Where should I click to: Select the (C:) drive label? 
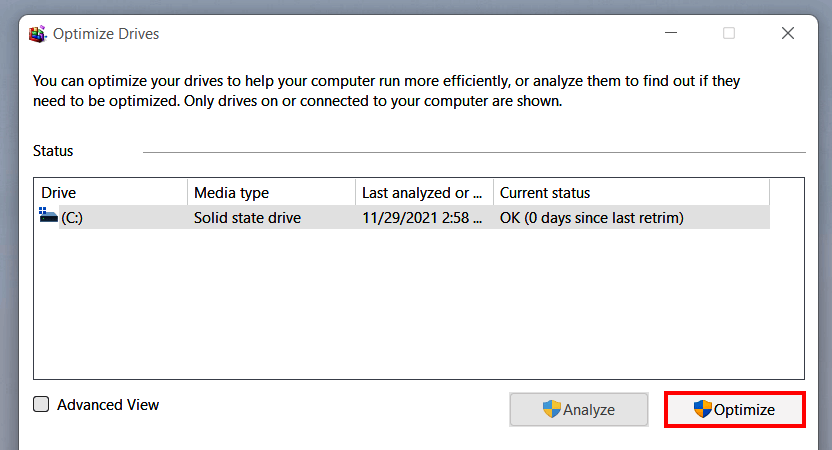pos(72,217)
